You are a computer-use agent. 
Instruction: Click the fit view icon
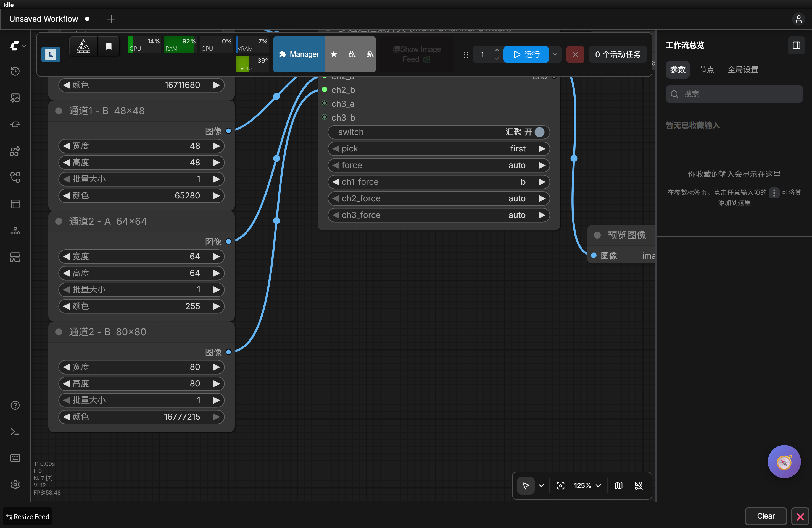[x=561, y=486]
